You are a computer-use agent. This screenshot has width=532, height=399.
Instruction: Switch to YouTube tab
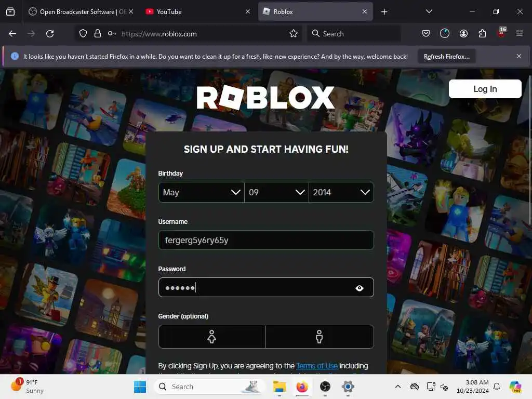pyautogui.click(x=198, y=11)
